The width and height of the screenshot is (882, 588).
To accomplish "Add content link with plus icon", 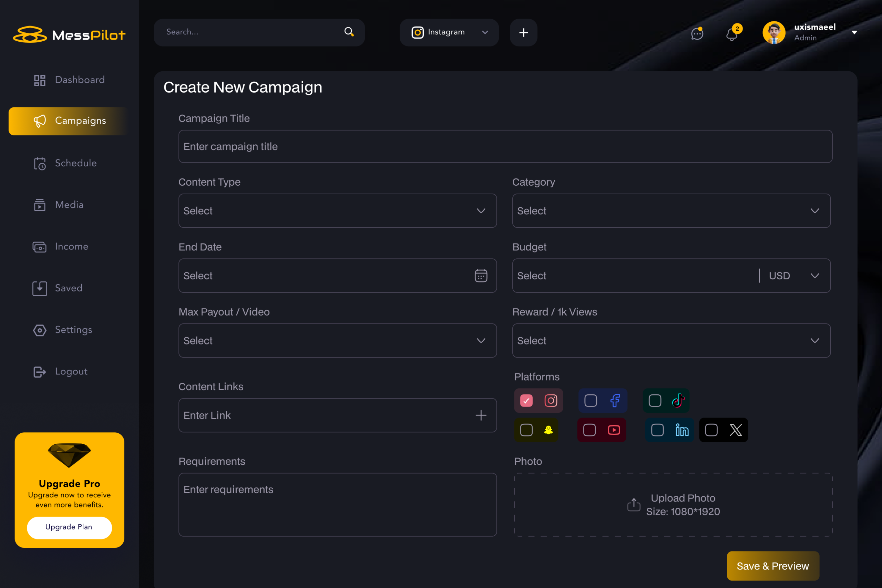I will (481, 415).
